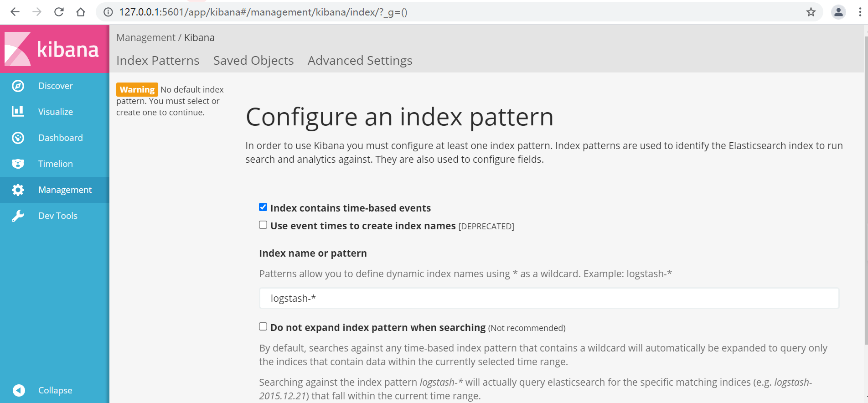Open browser profile account icon

[x=838, y=12]
